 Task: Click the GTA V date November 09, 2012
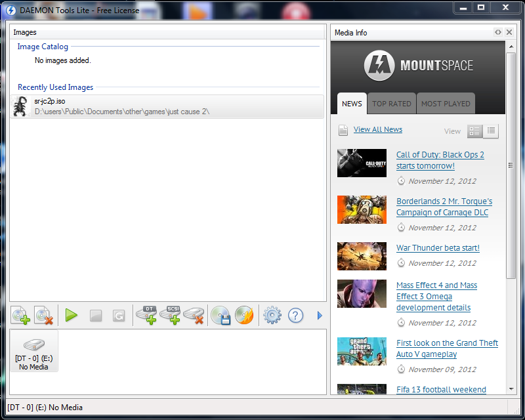(x=442, y=369)
